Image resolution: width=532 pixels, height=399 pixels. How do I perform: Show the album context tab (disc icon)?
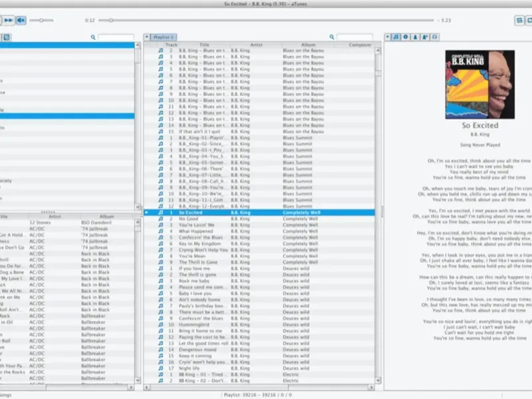(406, 37)
